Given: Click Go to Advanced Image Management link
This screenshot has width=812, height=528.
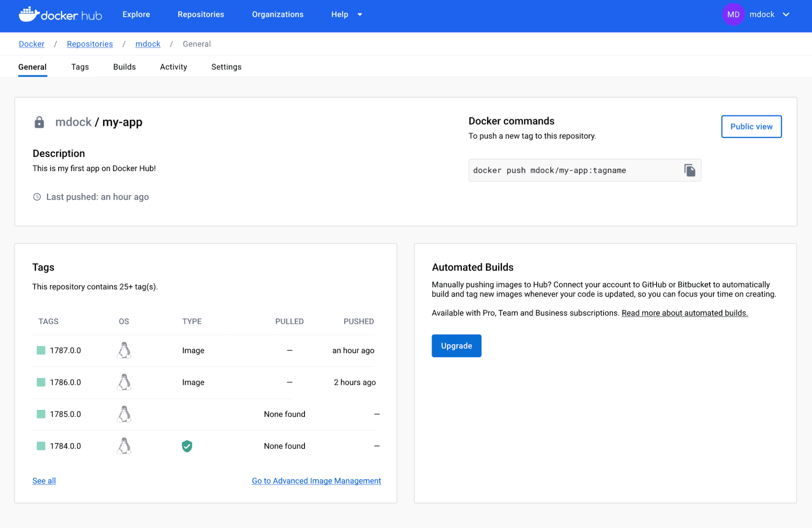Looking at the screenshot, I should 316,481.
